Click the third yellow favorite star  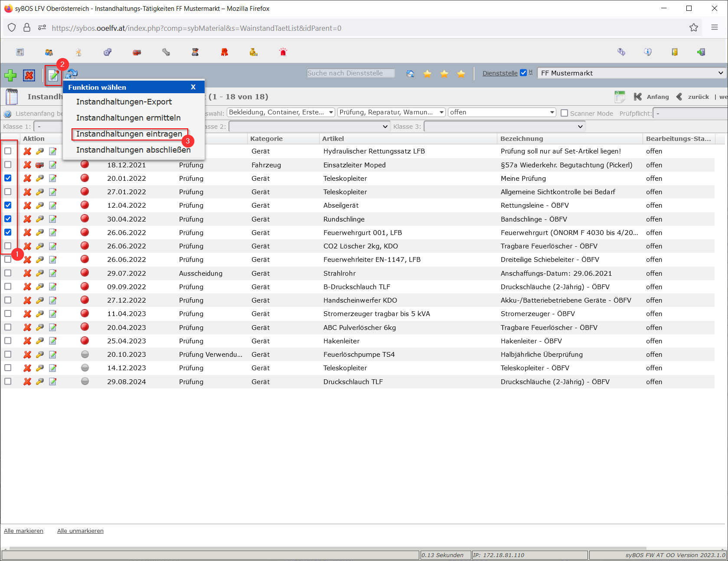pos(461,74)
